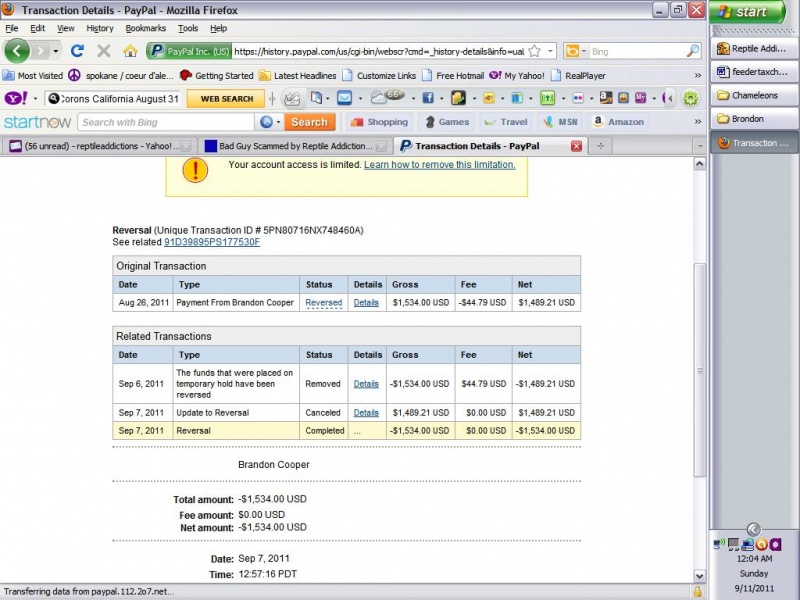This screenshot has width=800, height=600.
Task: Open Details link in Sep 6 row
Action: tap(366, 384)
